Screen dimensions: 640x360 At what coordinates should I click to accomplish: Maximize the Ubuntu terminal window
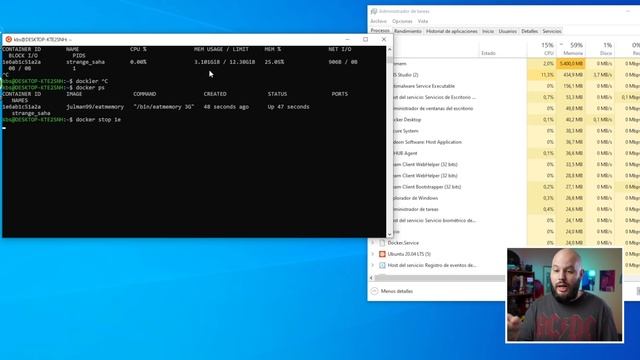(365, 40)
